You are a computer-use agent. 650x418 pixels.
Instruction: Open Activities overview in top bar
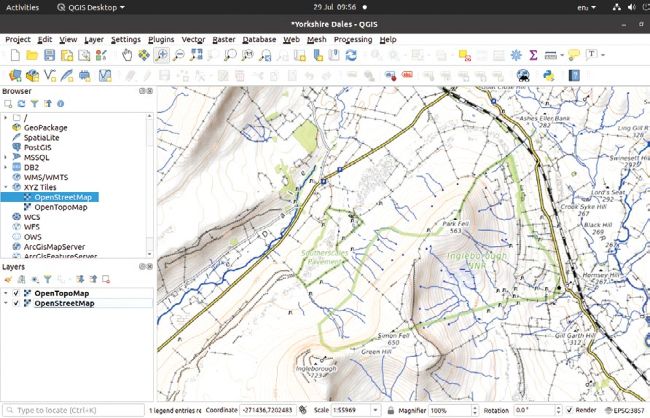point(23,7)
